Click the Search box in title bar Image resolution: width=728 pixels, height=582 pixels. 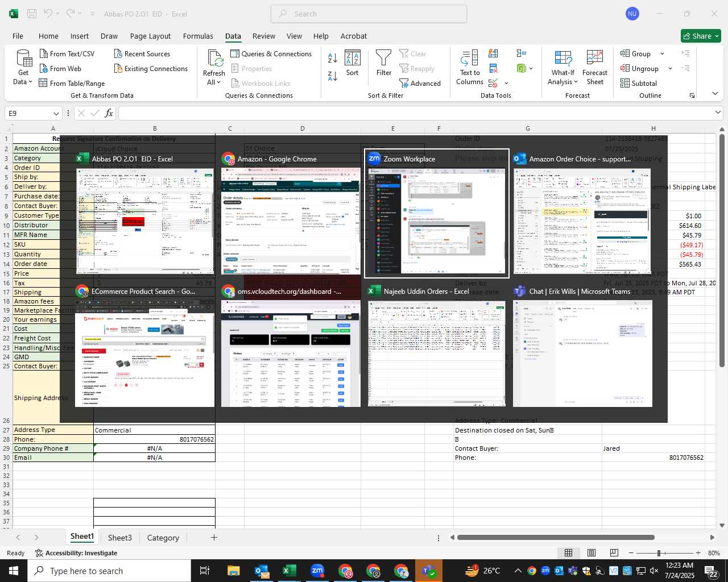coord(369,14)
